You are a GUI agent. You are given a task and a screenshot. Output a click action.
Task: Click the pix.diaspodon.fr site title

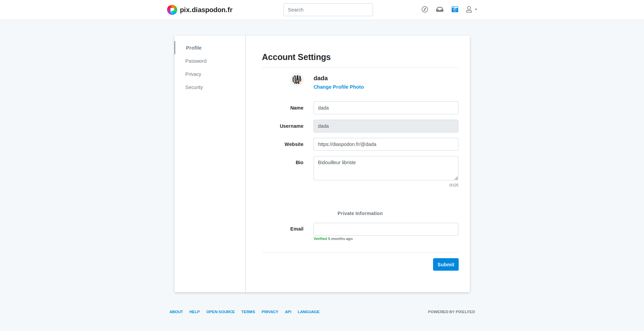click(206, 10)
